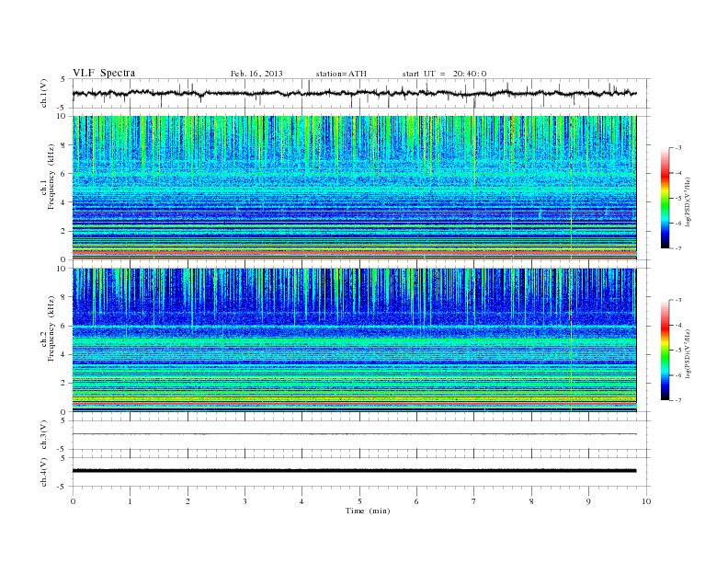Image resolution: width=728 pixels, height=563 pixels.
Task: Select the "start UT = 20:40:0" text
Action: pyautogui.click(x=444, y=74)
